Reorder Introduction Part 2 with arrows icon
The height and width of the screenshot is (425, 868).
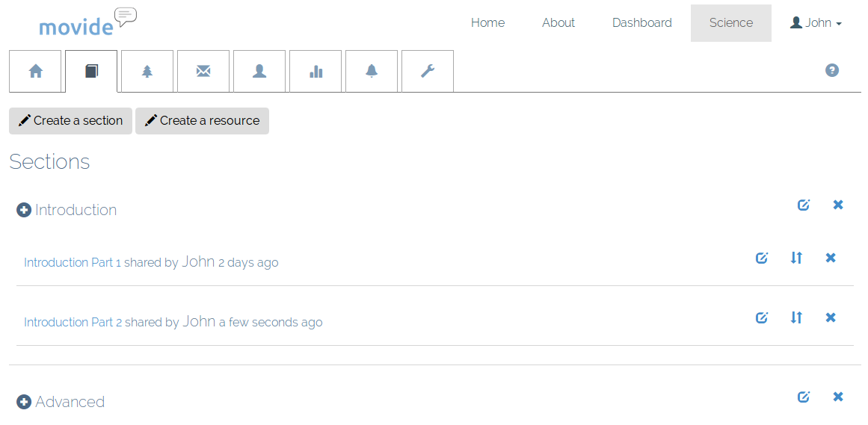coord(796,317)
